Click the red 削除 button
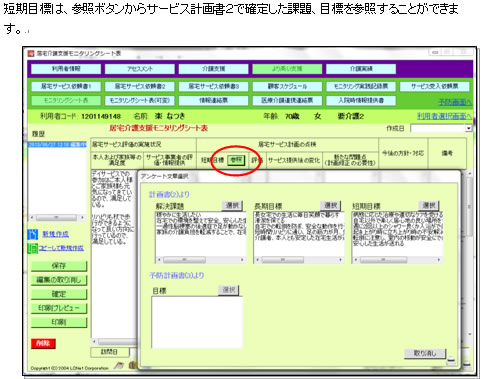This screenshot has height=379, width=483. (43, 343)
